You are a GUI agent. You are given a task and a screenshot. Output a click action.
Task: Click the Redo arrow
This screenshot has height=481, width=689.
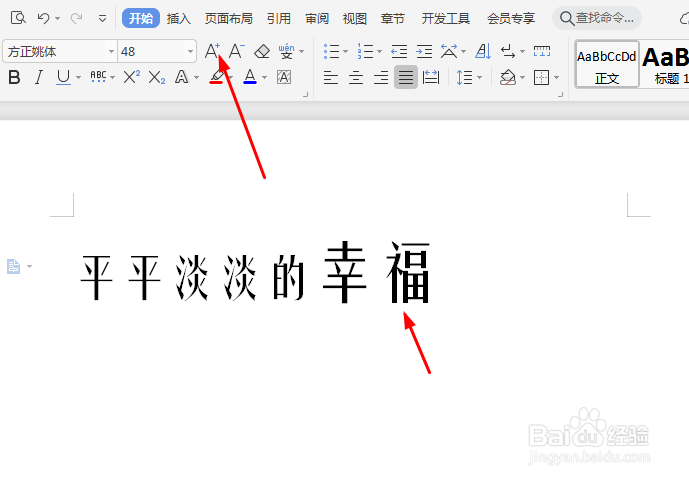point(76,18)
